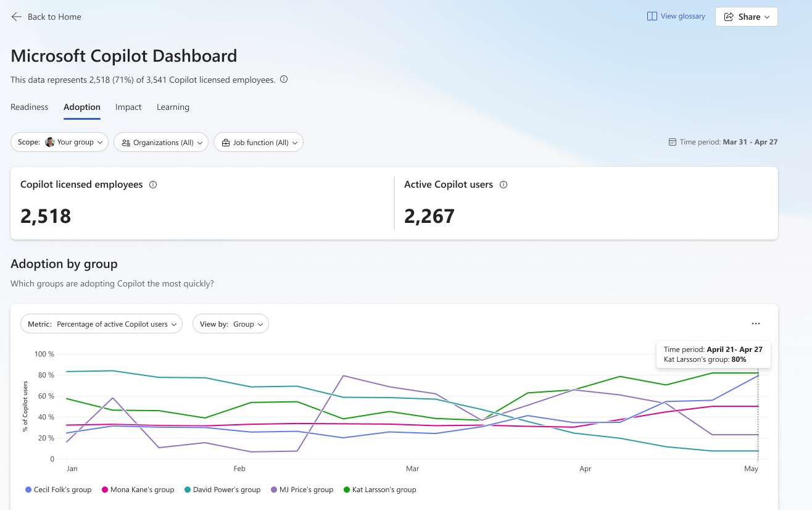Click the briefcase icon in Job function filter
This screenshot has width=812, height=510.
pos(226,143)
